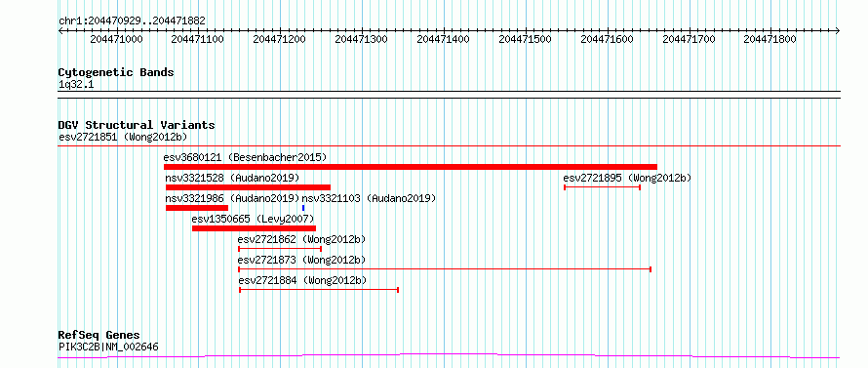This screenshot has width=868, height=368.
Task: Click the esv1350665 (Levy2007) variant bar
Action: [x=255, y=228]
